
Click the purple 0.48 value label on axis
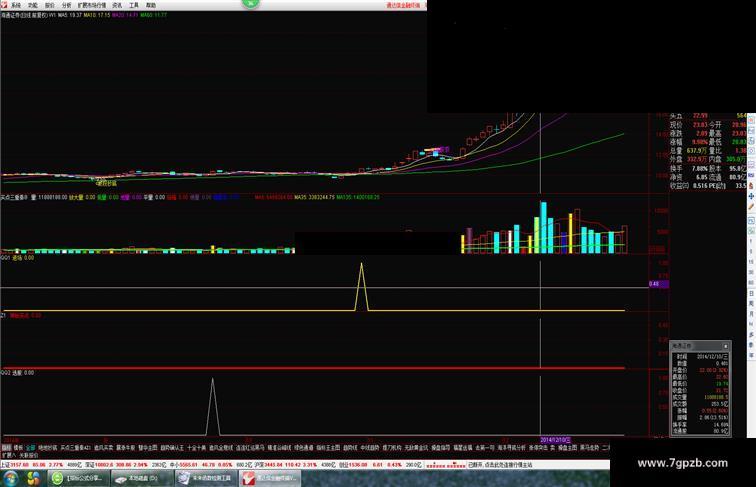coord(659,284)
